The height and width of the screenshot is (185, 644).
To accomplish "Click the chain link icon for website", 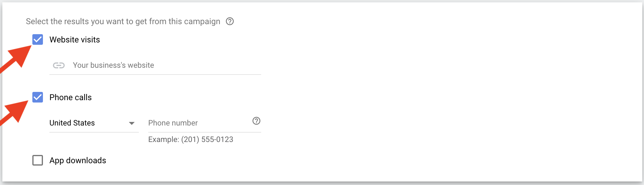I will [59, 65].
